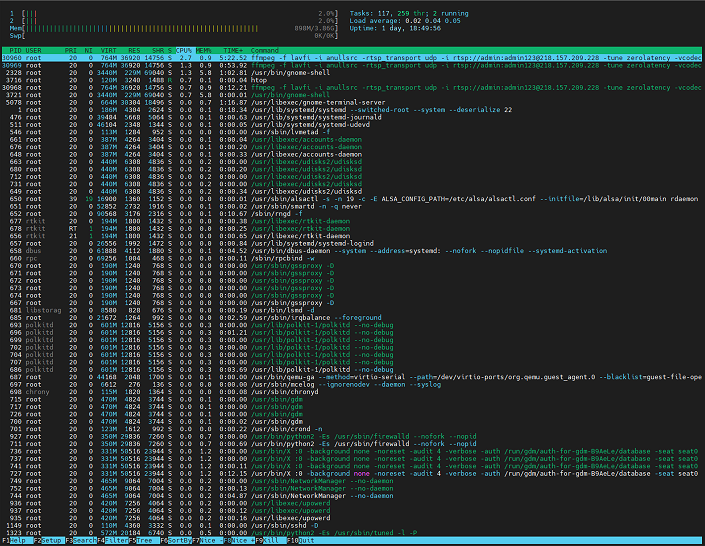Click the PRI column header
705x546 pixels.
coord(71,50)
